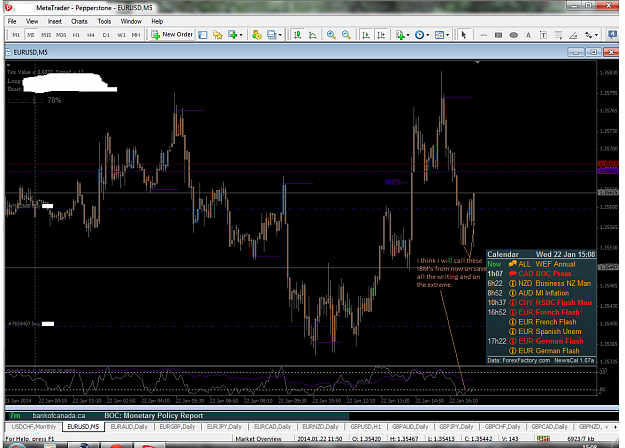Click the New Order button

coord(172,35)
